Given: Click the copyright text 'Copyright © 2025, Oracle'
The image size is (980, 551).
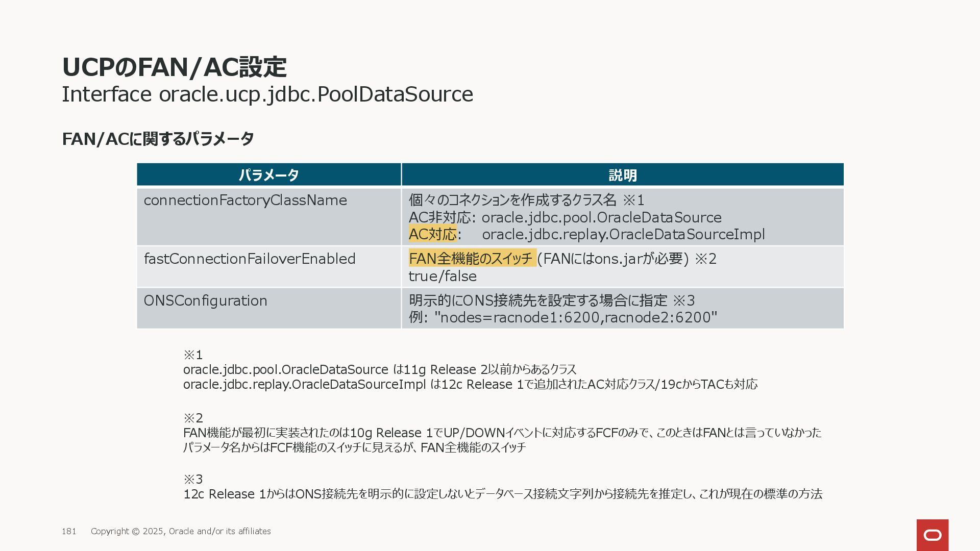Looking at the screenshot, I should click(x=181, y=531).
